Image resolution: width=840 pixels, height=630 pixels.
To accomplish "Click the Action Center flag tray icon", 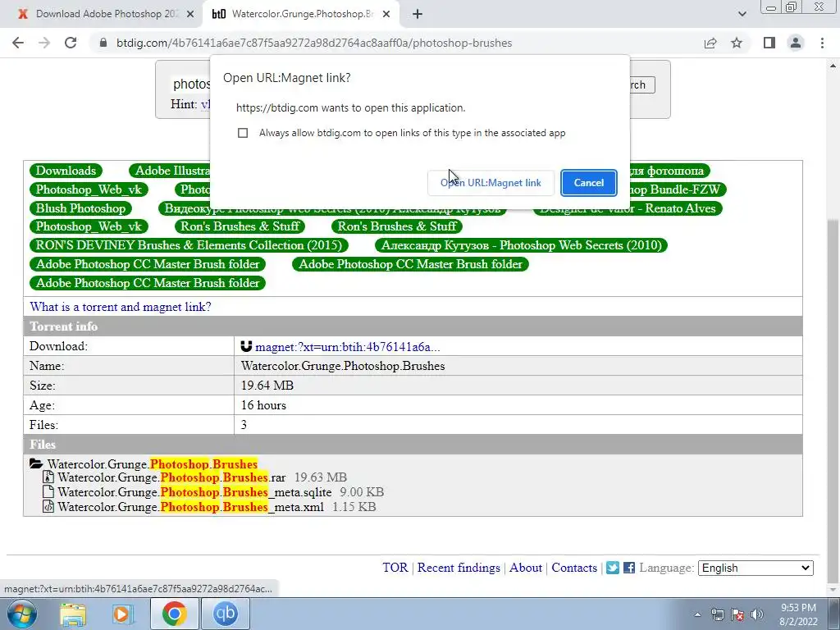I will click(x=737, y=614).
